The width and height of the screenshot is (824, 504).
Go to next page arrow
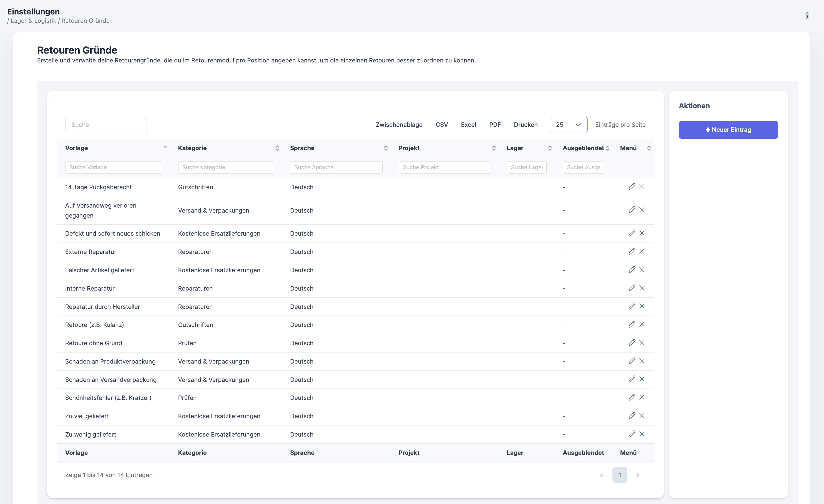637,475
